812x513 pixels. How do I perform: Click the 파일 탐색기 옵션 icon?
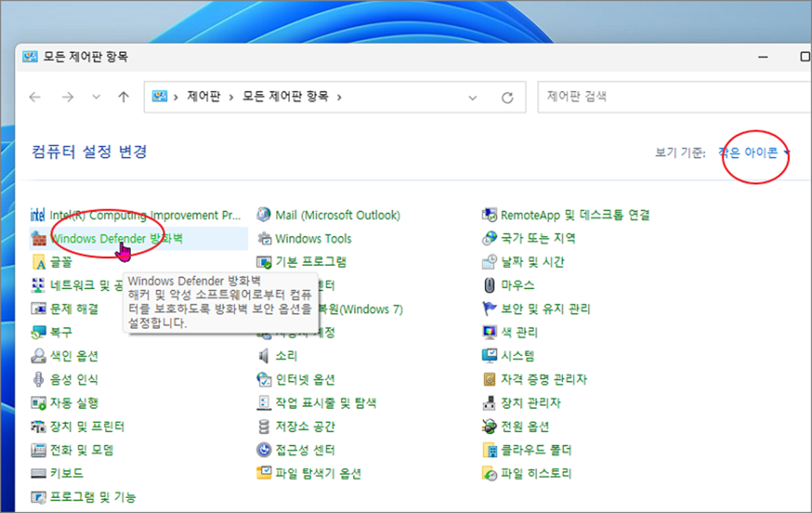coord(264,473)
